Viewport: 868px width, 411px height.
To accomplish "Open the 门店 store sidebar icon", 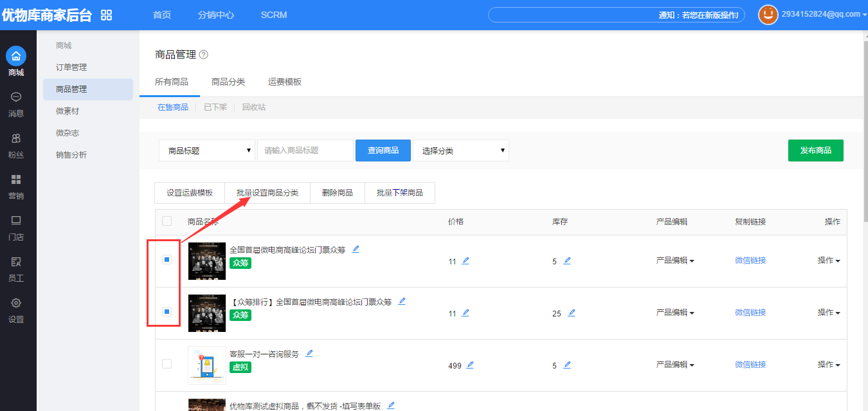I will pyautogui.click(x=16, y=221).
